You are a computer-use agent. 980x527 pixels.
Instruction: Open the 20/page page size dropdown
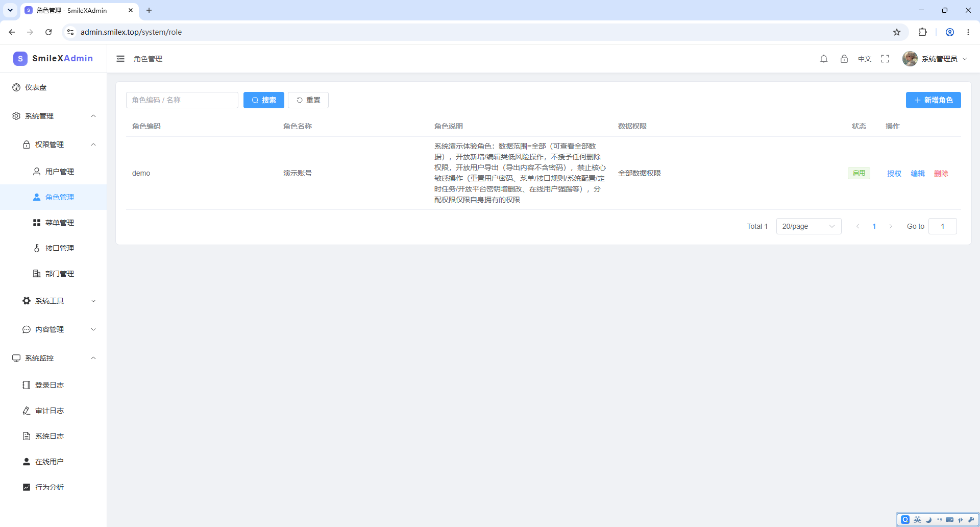(x=808, y=226)
